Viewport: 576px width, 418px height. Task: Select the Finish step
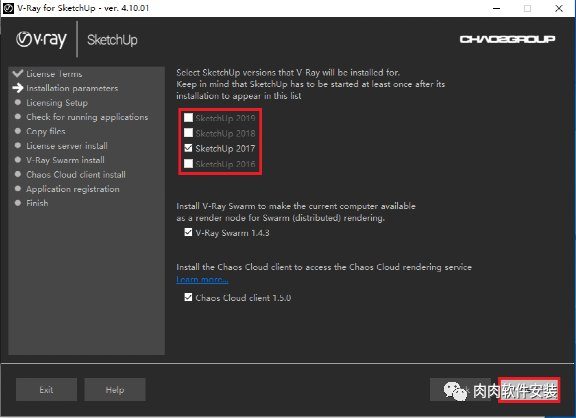tap(37, 203)
